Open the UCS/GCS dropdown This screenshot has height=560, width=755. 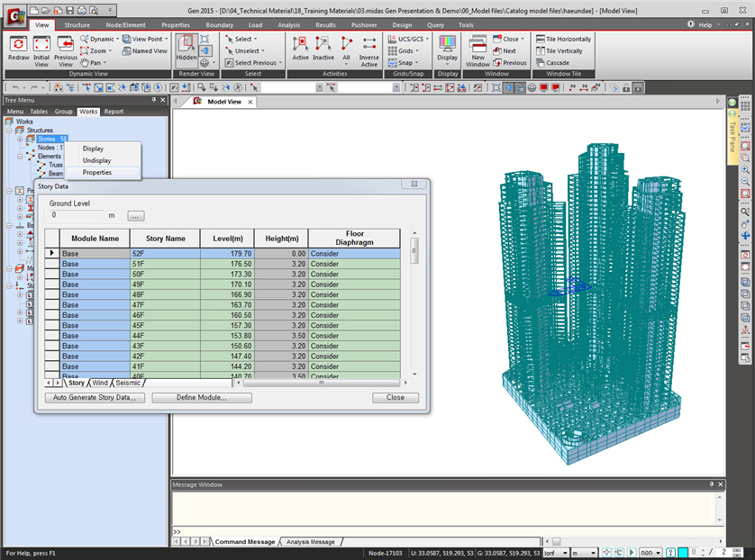click(410, 40)
